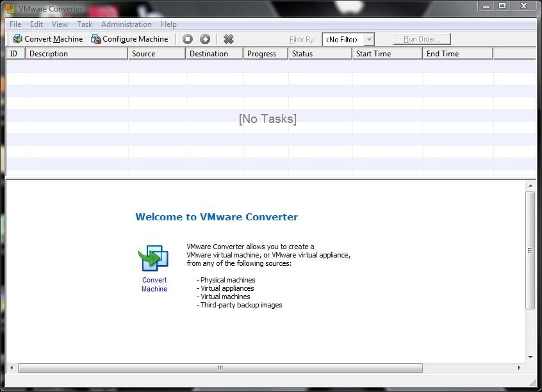The image size is (542, 392).
Task: Click the horizontal scrollbar right arrow
Action: (519, 368)
